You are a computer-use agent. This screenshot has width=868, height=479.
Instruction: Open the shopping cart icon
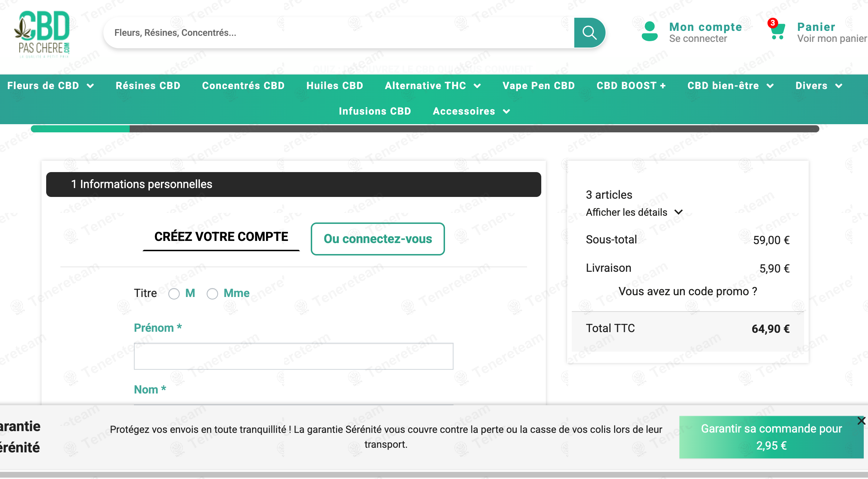click(777, 32)
